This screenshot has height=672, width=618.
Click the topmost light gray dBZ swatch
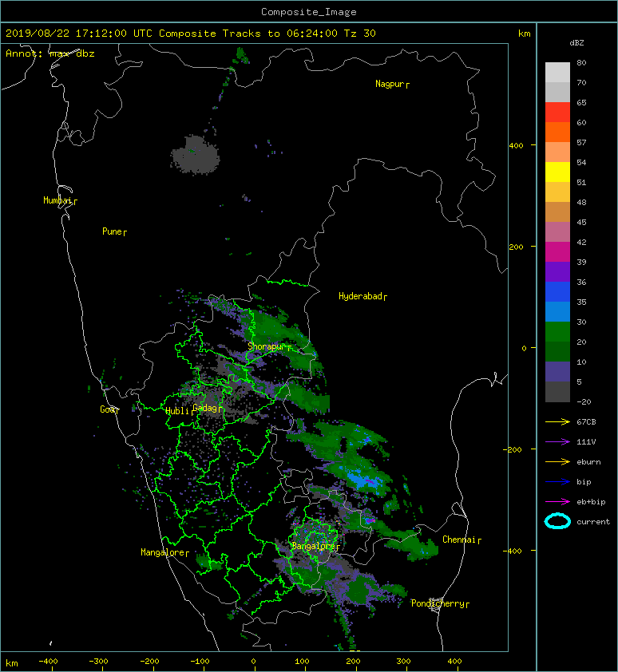pos(557,73)
